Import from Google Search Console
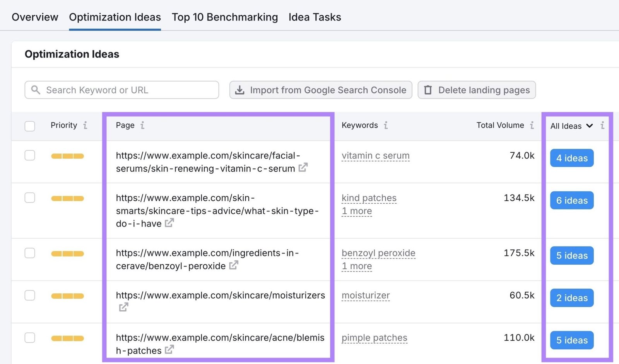This screenshot has height=364, width=619. pyautogui.click(x=321, y=90)
